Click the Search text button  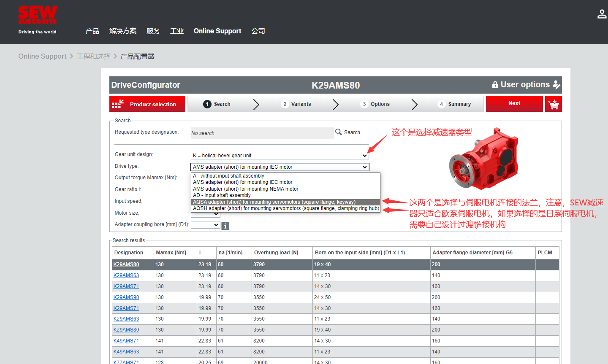(352, 132)
